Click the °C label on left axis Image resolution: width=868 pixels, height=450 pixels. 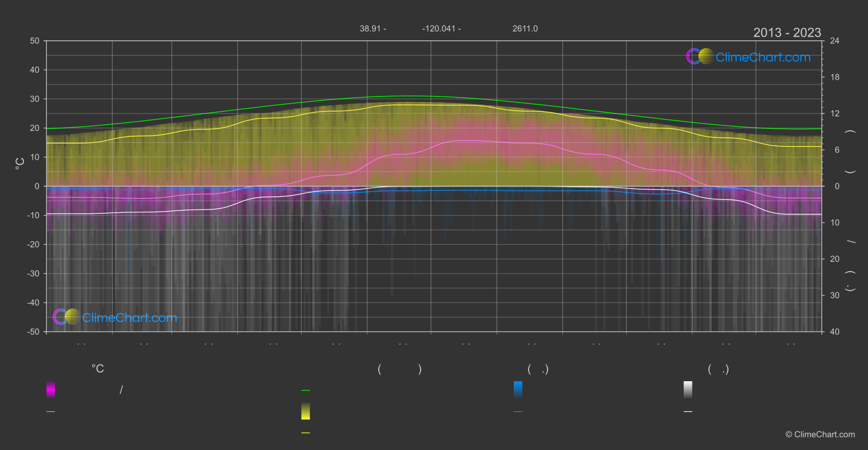20,163
